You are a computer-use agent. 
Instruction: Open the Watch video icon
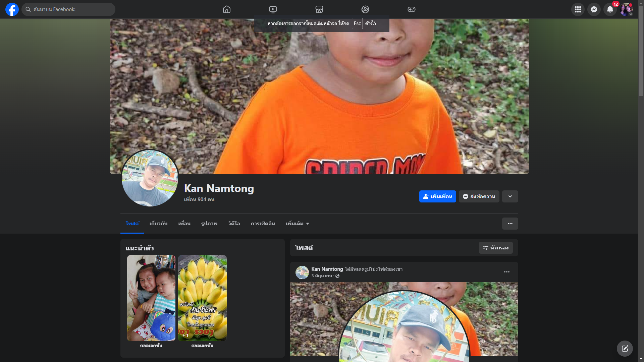point(273,9)
